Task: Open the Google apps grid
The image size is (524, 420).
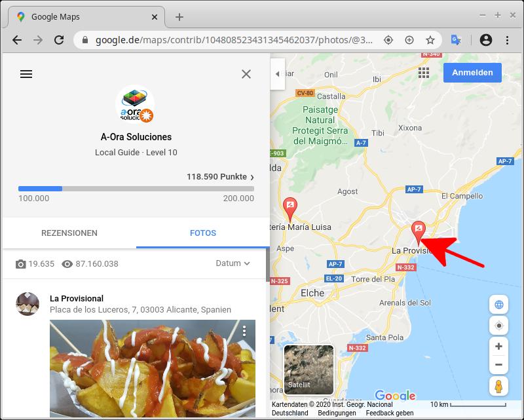Action: (424, 73)
